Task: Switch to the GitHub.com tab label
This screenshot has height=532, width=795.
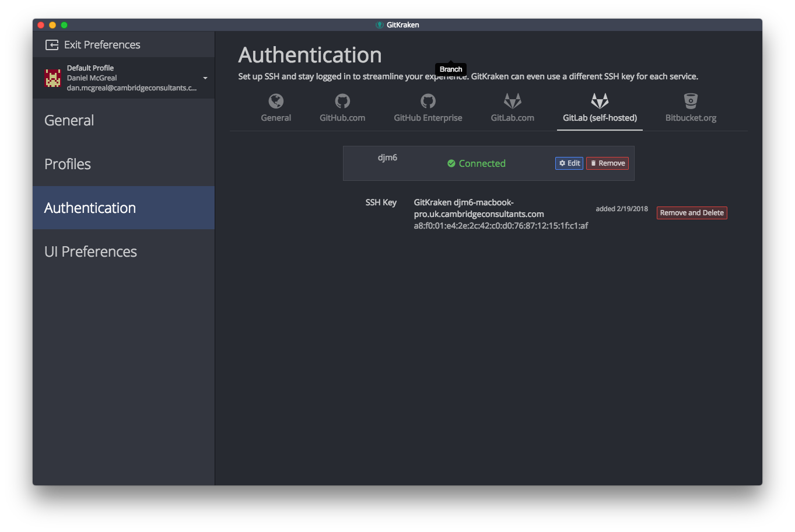Action: pyautogui.click(x=342, y=118)
